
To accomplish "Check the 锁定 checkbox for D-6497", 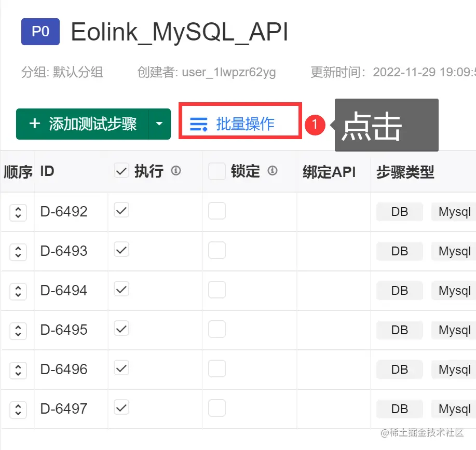I will (217, 408).
